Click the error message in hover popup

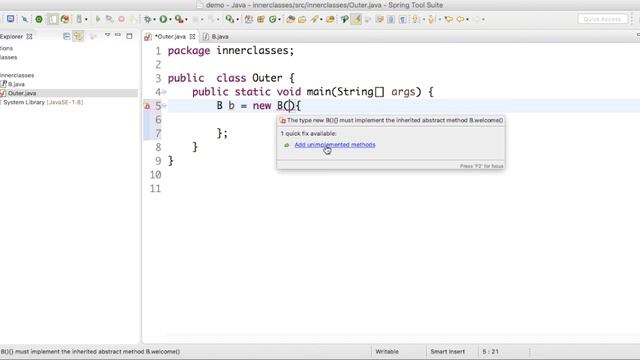tap(395, 120)
